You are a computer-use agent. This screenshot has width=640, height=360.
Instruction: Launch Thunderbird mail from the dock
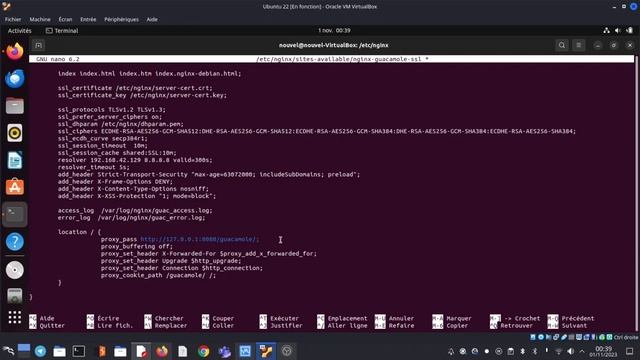(15, 78)
